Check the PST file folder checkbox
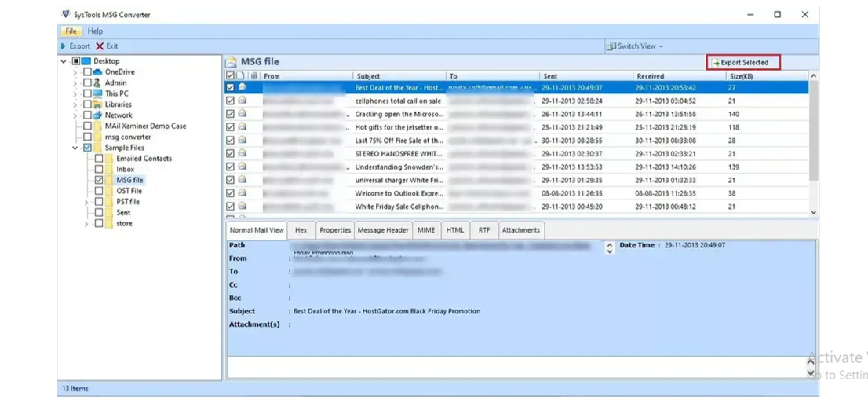The width and height of the screenshot is (868, 403). (x=99, y=202)
